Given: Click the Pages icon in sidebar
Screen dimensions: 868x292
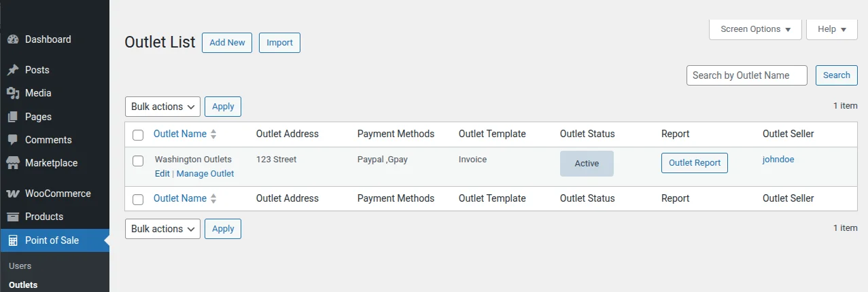Looking at the screenshot, I should pos(13,117).
